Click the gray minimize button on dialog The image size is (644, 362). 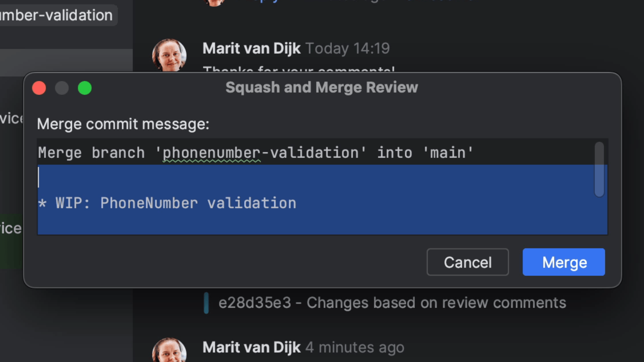pos(61,88)
